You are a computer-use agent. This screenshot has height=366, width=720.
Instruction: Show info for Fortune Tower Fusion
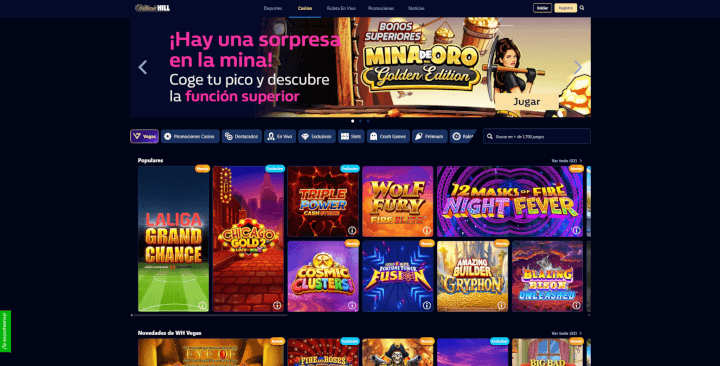427,305
